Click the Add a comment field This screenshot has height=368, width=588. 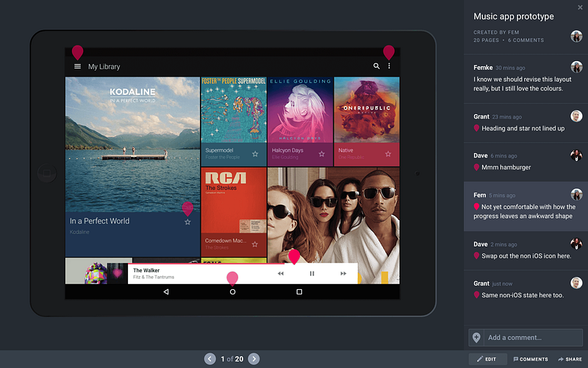pyautogui.click(x=534, y=338)
